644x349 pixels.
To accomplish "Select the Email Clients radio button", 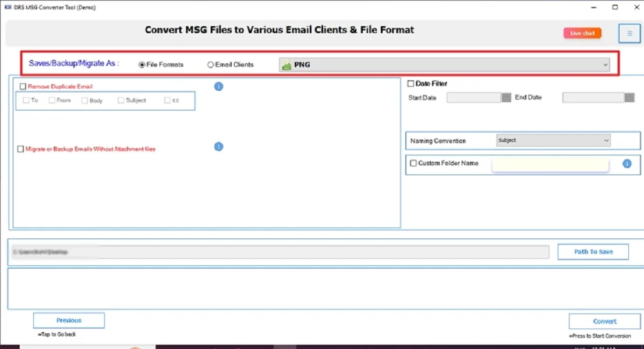I will (x=210, y=65).
